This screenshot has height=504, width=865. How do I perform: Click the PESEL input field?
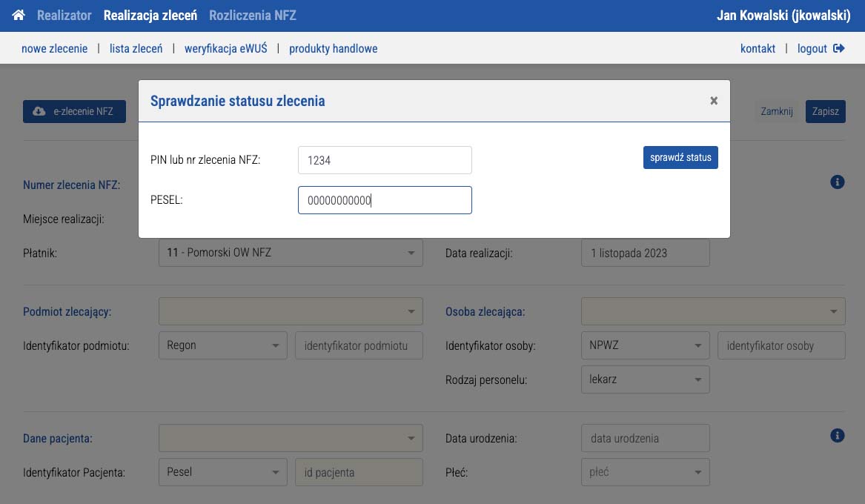pyautogui.click(x=385, y=200)
